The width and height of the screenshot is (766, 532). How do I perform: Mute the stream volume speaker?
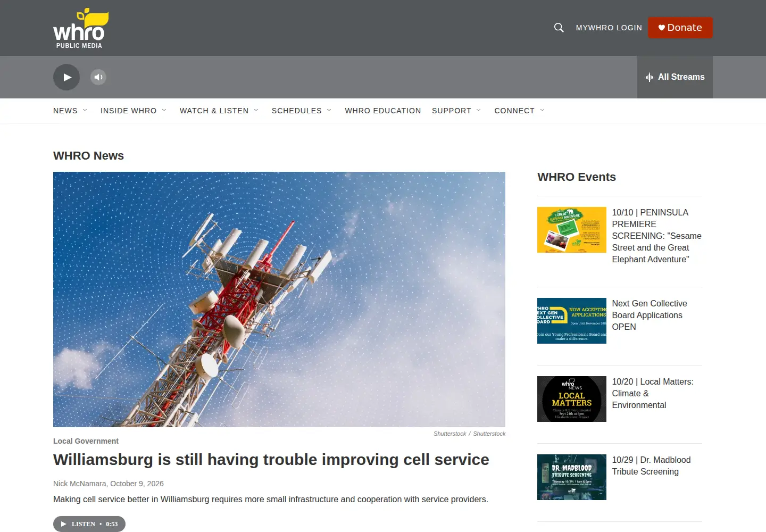[x=98, y=77]
